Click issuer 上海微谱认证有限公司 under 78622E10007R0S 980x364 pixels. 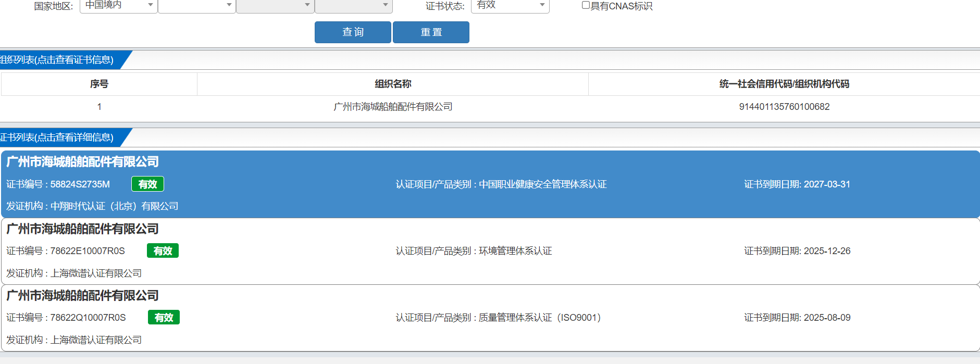(x=96, y=273)
